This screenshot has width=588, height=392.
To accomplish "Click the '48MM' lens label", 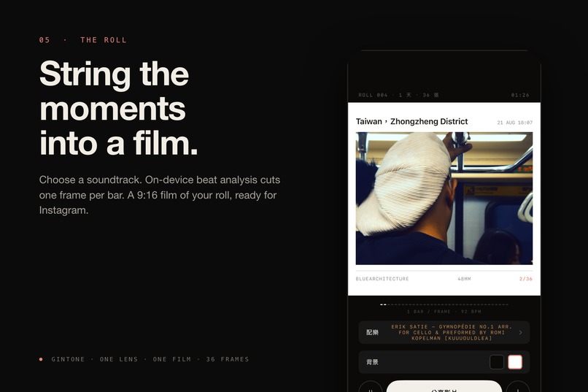I will pyautogui.click(x=464, y=279).
